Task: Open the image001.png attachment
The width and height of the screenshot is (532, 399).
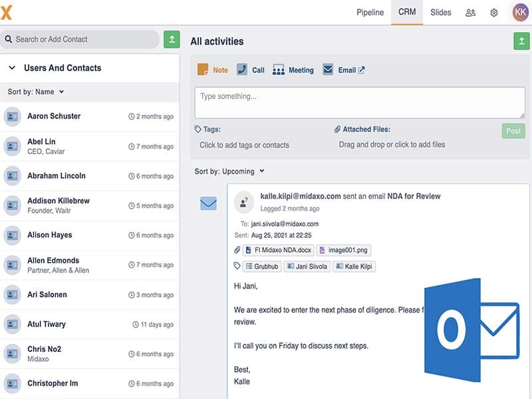Action: (344, 250)
